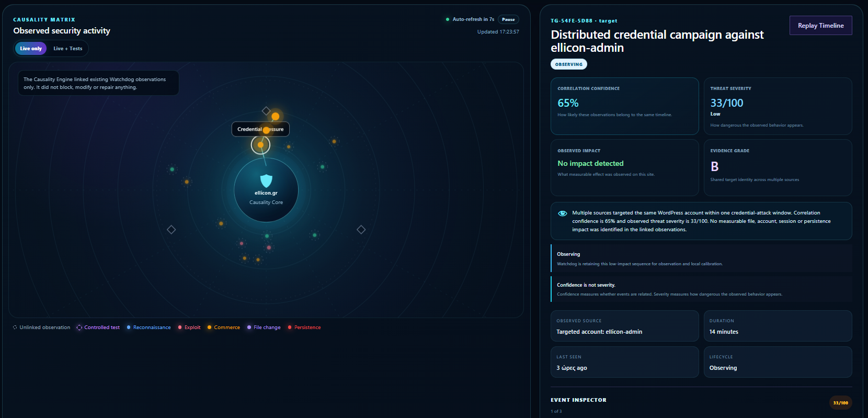
Task: Click the Causality Matrix heading
Action: 44,20
